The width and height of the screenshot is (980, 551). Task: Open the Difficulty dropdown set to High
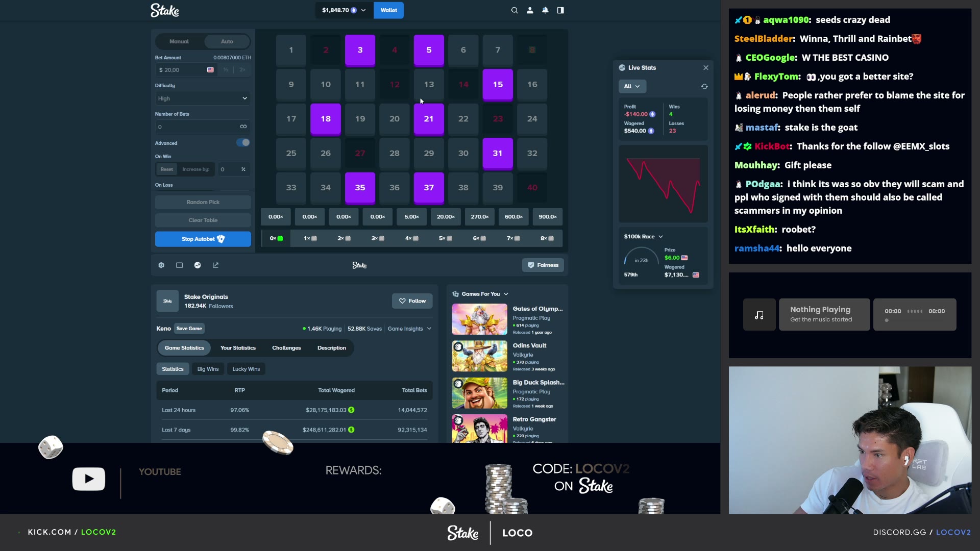point(203,98)
